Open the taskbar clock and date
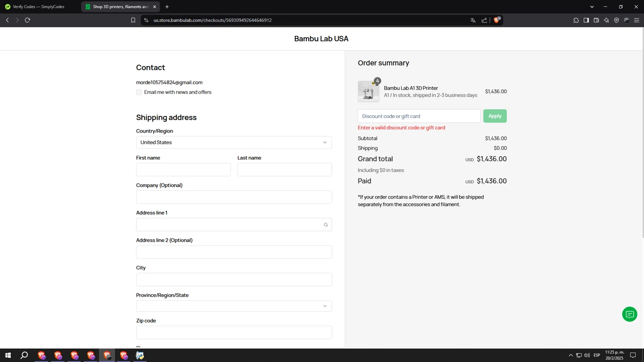Viewport: 644px width, 362px height. [614, 355]
